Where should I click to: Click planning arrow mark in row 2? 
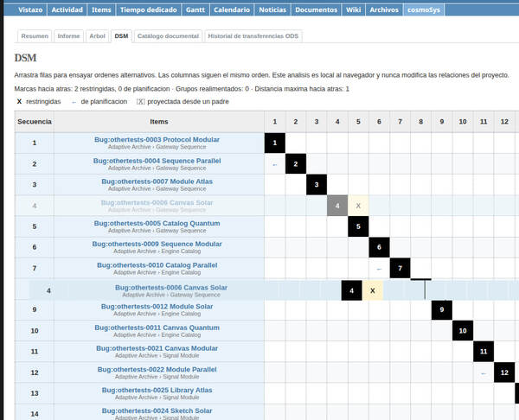[x=275, y=164]
